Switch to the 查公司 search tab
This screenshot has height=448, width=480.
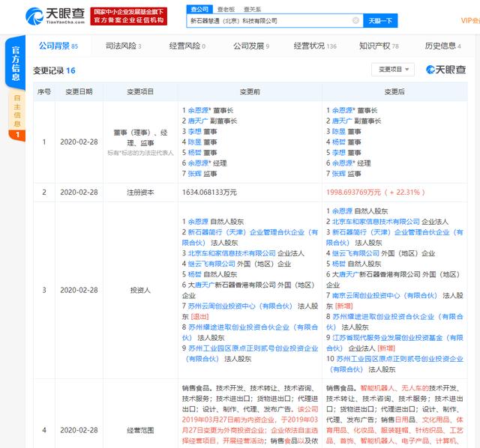tap(199, 10)
